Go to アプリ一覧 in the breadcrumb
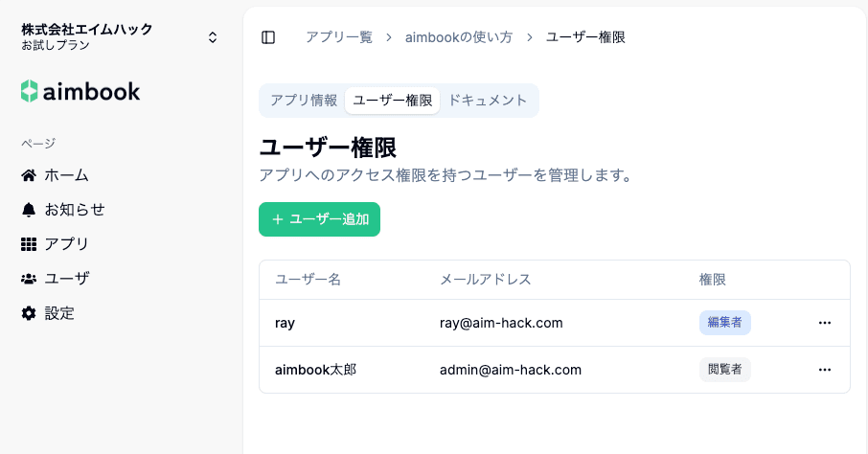Screen dimensions: 868x454 tap(338, 37)
